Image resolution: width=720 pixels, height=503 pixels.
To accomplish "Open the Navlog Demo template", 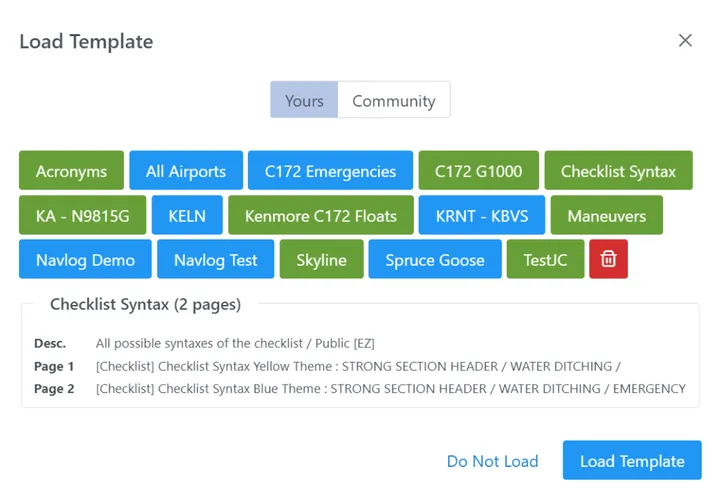I will (x=85, y=259).
